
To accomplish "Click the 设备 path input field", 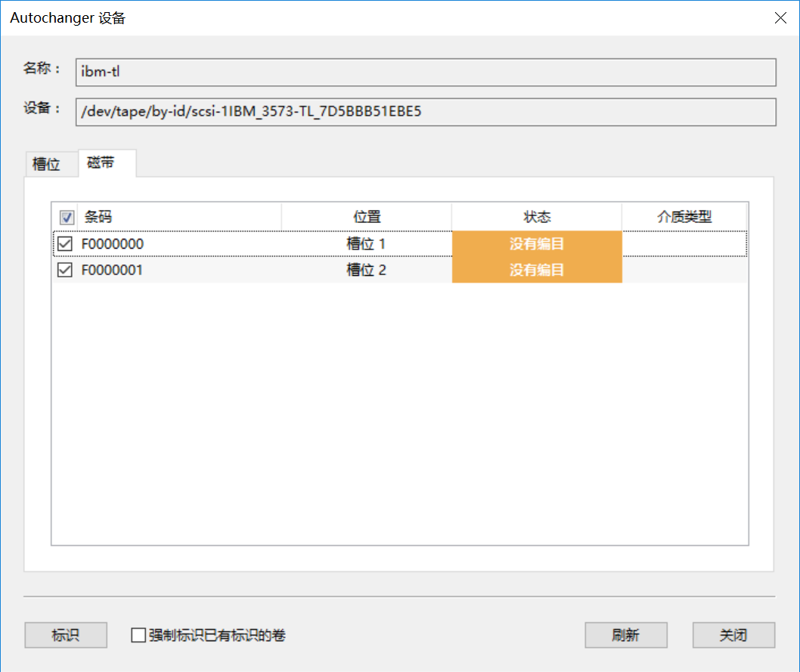I will coord(426,112).
